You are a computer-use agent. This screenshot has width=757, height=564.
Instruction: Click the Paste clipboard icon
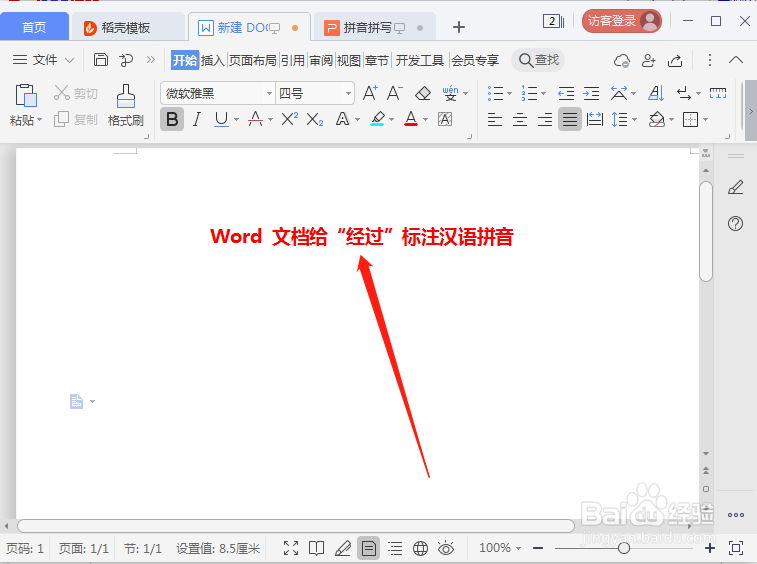click(26, 95)
